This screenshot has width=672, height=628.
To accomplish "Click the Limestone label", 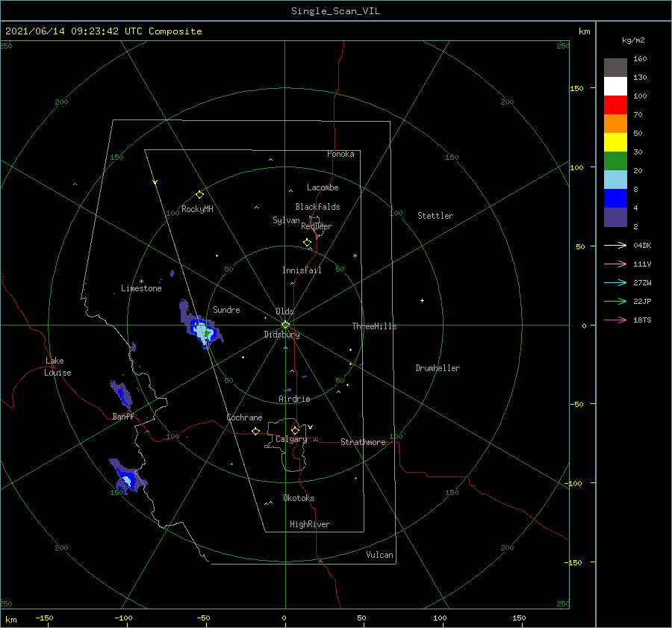I will [x=141, y=288].
